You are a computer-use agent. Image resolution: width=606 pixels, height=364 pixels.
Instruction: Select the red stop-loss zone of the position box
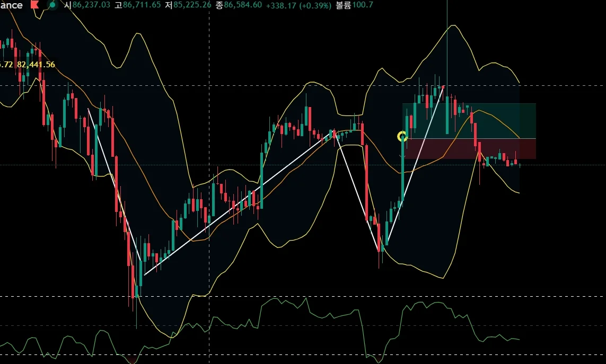click(x=469, y=149)
